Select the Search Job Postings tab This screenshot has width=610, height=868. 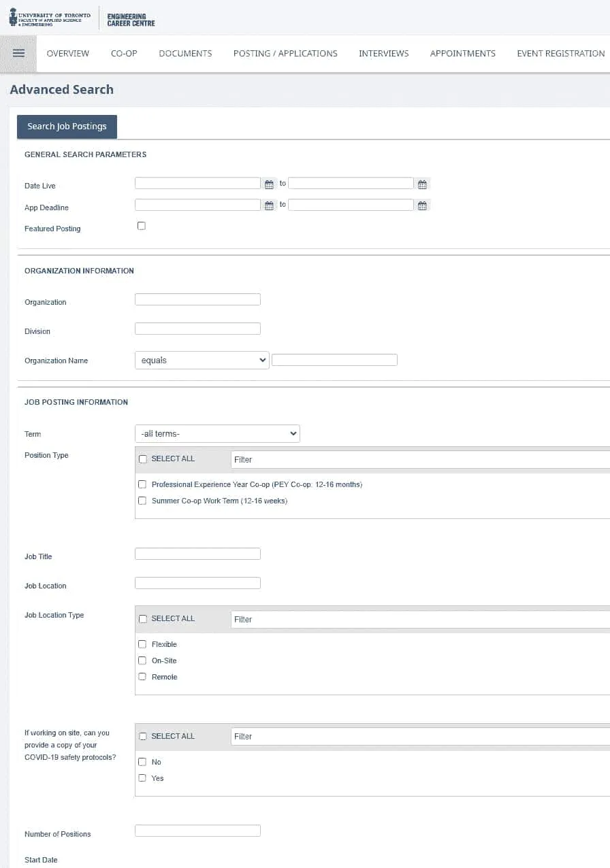66,127
